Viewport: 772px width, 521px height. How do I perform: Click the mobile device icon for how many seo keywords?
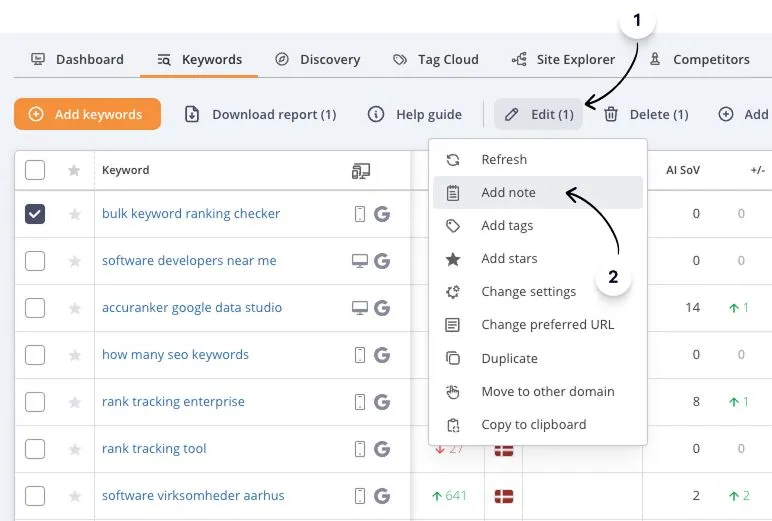click(360, 355)
